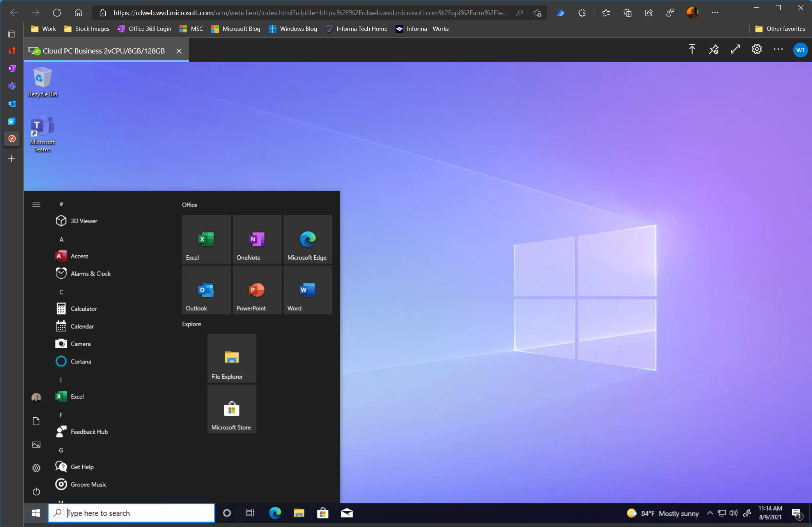The width and height of the screenshot is (812, 527).
Task: Open the remote session more options ellipsis
Action: click(x=778, y=50)
